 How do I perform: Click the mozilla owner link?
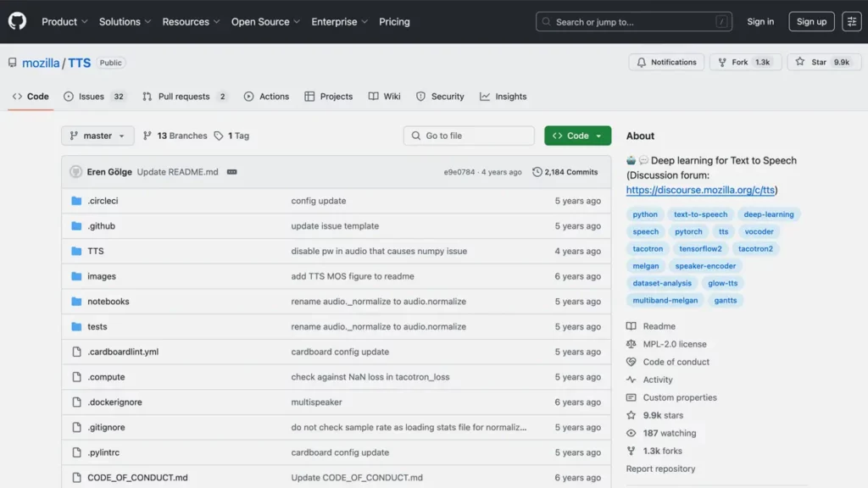41,63
